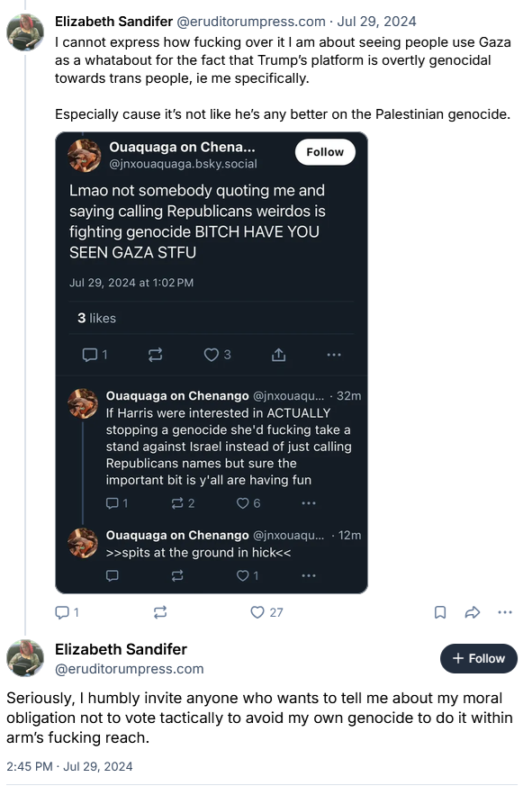Open @eruditorumpress.com handle in top post

pos(251,22)
